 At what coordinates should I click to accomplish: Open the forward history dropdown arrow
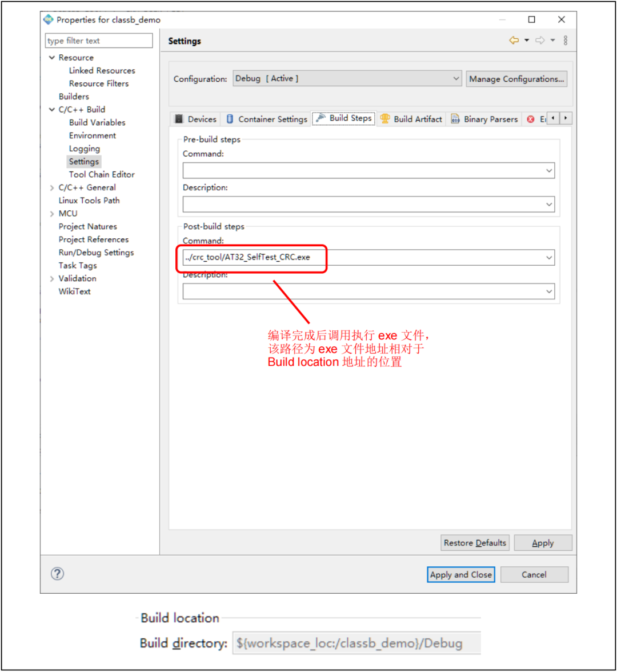coord(553,40)
